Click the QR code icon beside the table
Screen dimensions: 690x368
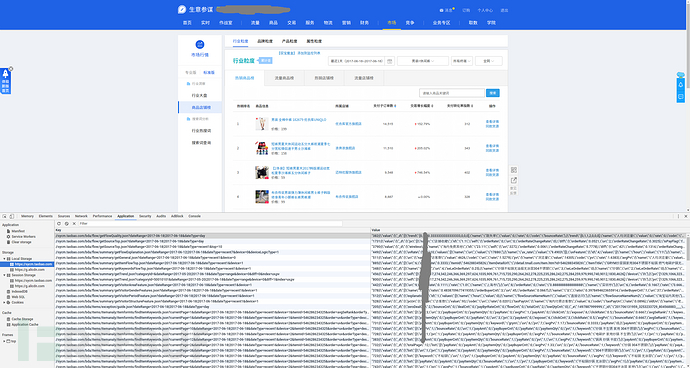click(x=514, y=170)
